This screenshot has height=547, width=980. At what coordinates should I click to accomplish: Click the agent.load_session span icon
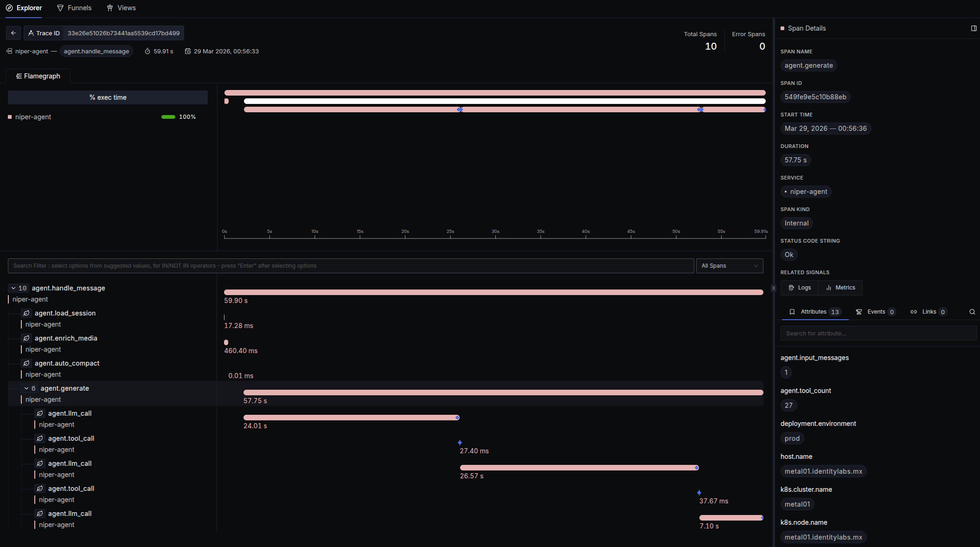(27, 313)
